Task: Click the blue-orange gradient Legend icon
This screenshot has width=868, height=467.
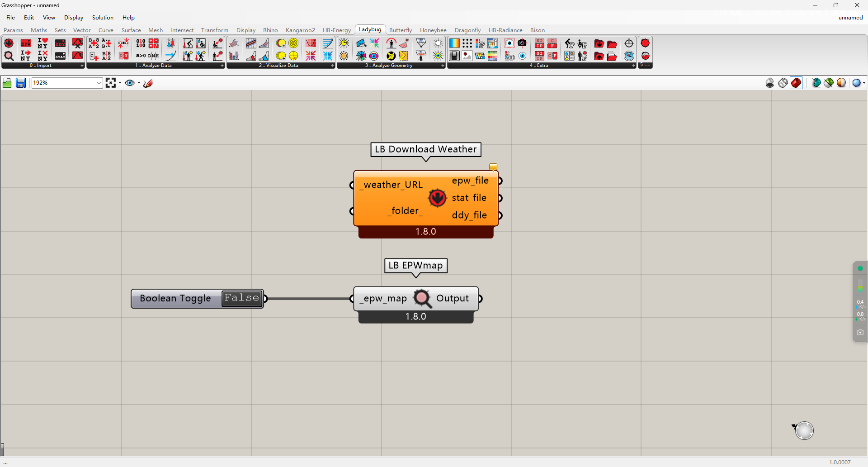Action: click(x=454, y=43)
